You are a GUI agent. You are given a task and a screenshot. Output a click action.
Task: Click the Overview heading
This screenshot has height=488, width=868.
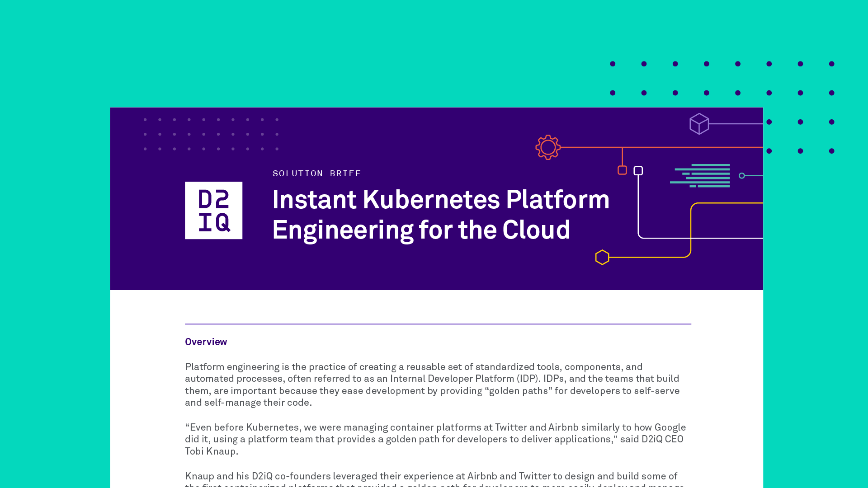[206, 342]
